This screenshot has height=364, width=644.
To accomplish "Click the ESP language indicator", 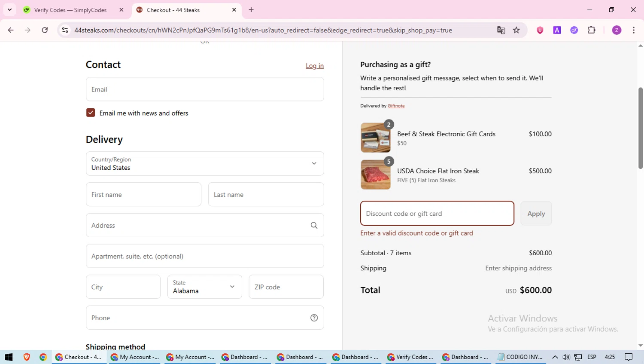I will tap(592, 357).
